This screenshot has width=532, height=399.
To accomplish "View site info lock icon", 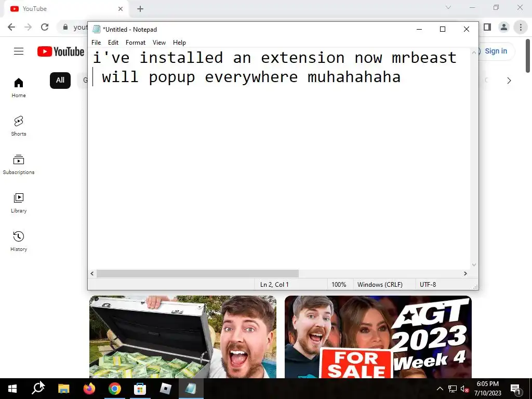I will click(65, 27).
